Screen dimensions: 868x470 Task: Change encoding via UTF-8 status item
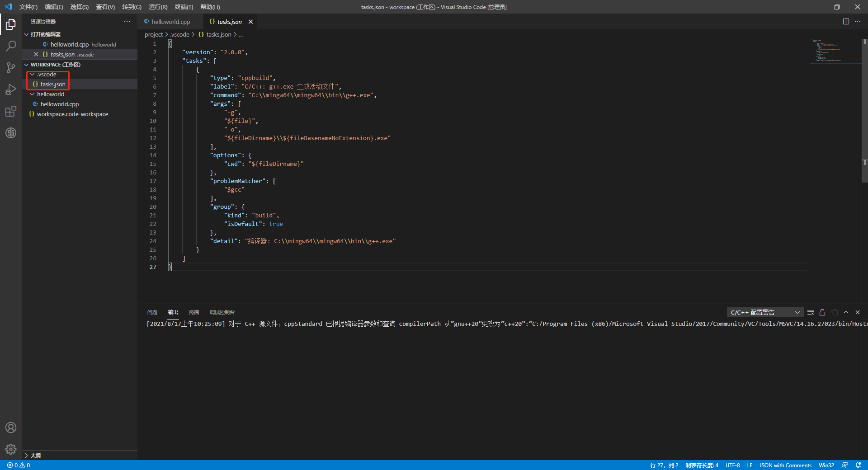click(x=733, y=465)
